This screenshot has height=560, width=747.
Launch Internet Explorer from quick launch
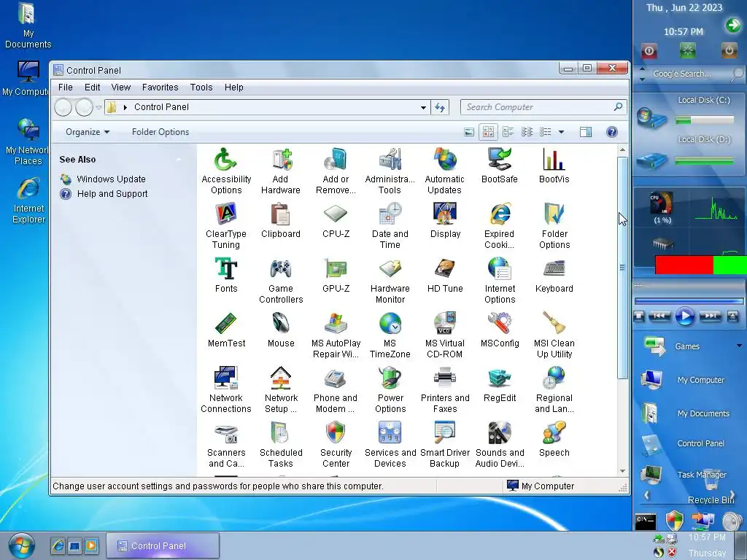click(58, 545)
